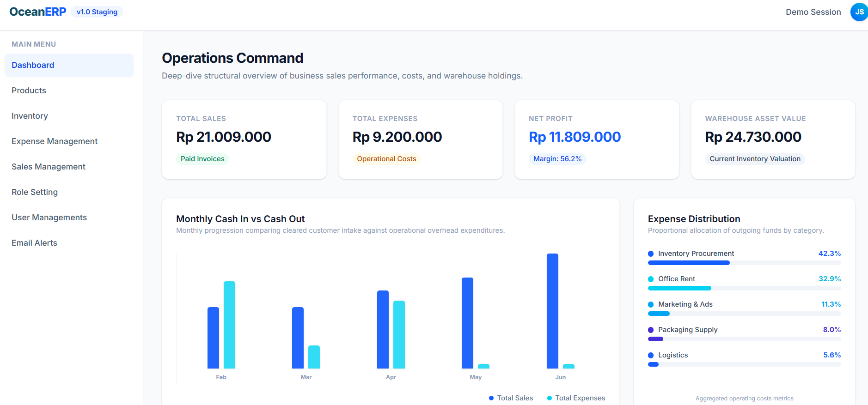Go to Email Alerts

click(69, 243)
